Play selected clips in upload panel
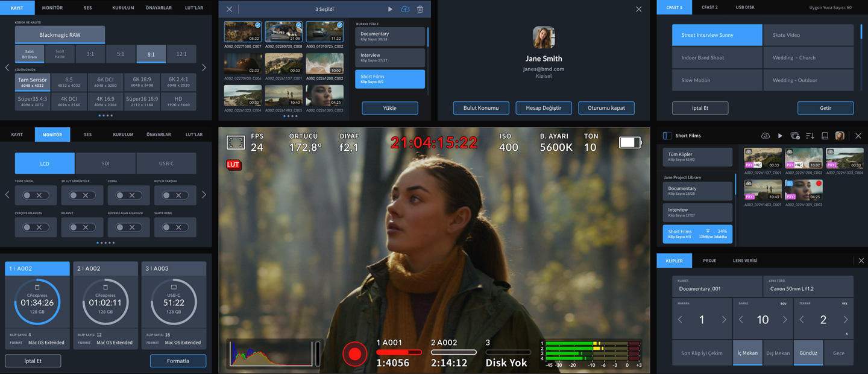Viewport: 868px width, 374px height. coord(390,9)
